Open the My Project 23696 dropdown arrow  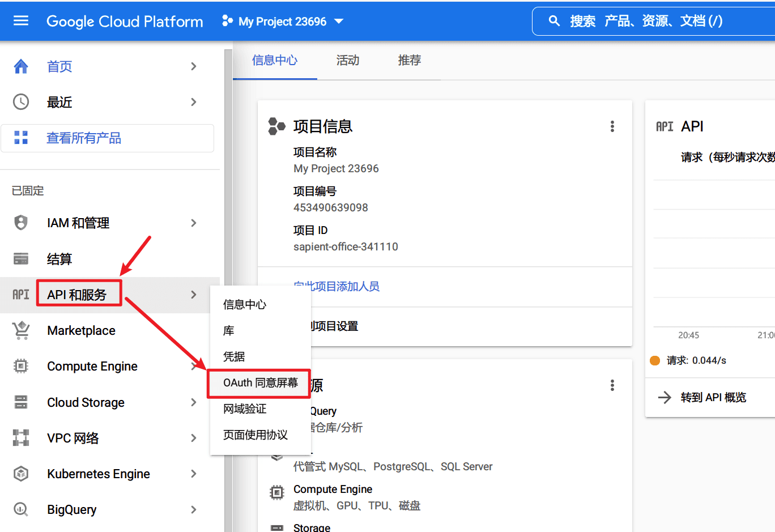click(339, 22)
